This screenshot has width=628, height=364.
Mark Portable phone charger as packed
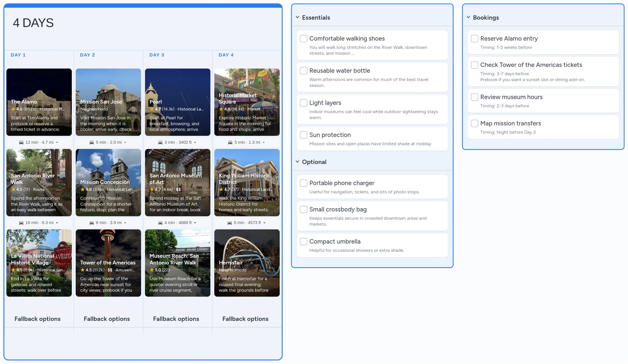(303, 183)
